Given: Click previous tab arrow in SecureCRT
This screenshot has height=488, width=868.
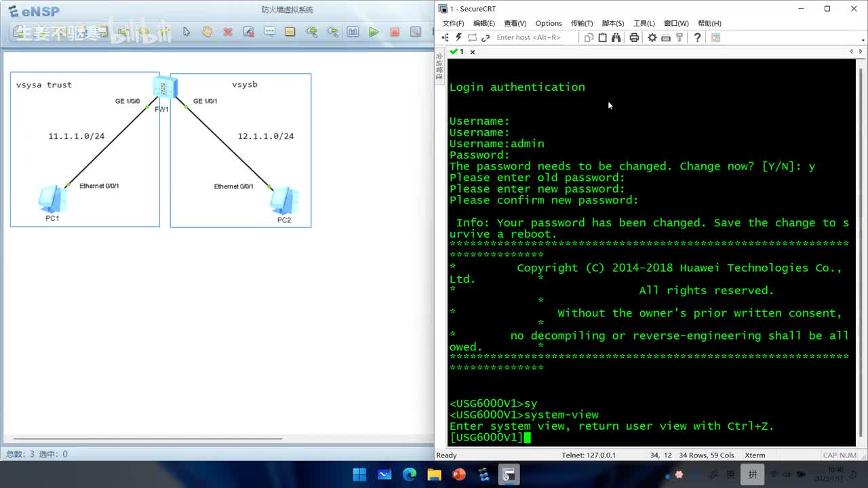Looking at the screenshot, I should 851,52.
